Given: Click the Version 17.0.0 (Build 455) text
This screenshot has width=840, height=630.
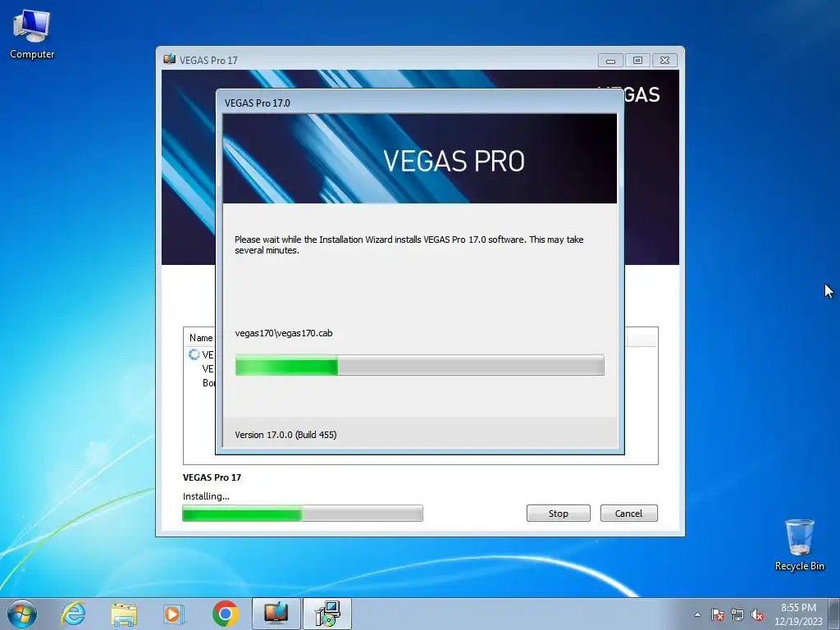Looking at the screenshot, I should [285, 435].
